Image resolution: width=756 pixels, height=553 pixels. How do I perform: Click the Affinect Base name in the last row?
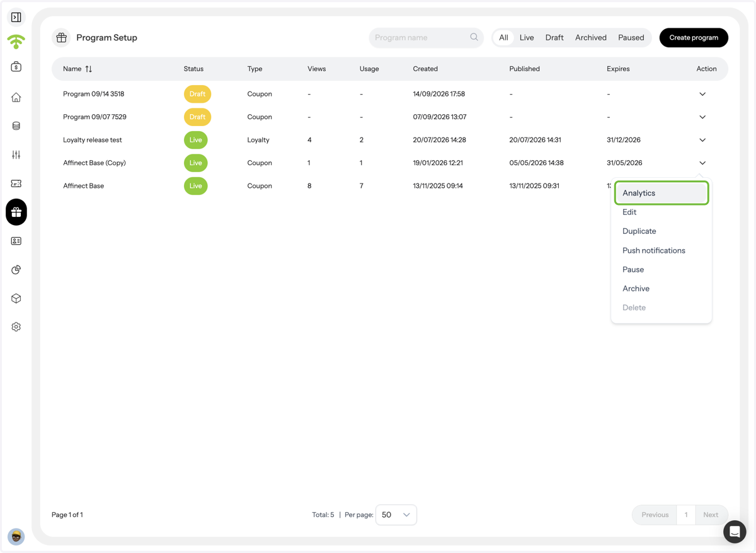coord(84,186)
